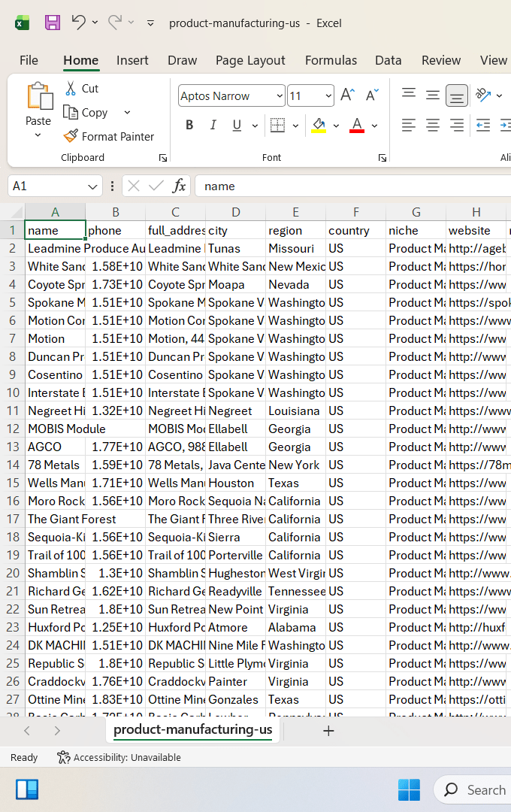Confirm formula entry checkmark icon

tap(156, 186)
